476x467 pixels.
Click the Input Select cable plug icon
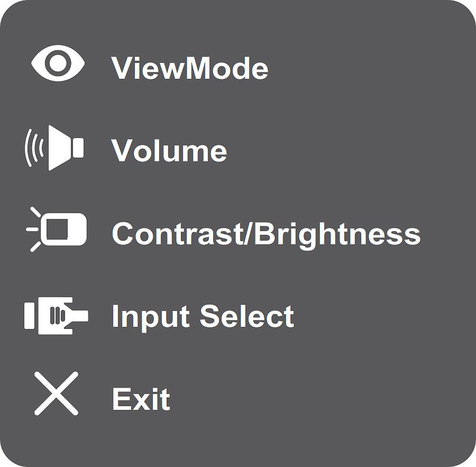56,315
